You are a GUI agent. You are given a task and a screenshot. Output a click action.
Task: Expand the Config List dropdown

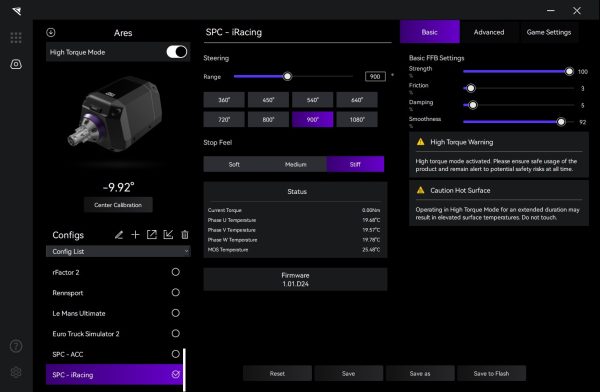118,252
